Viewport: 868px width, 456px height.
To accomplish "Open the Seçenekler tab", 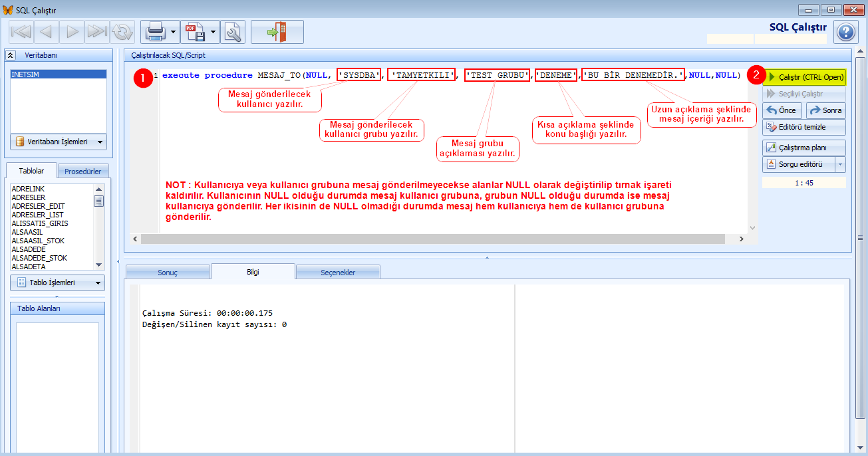I will point(338,273).
